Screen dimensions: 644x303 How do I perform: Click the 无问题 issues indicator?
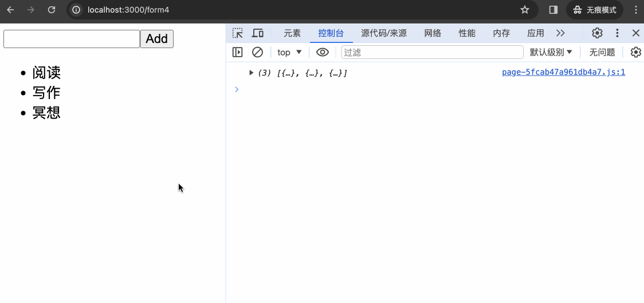602,52
